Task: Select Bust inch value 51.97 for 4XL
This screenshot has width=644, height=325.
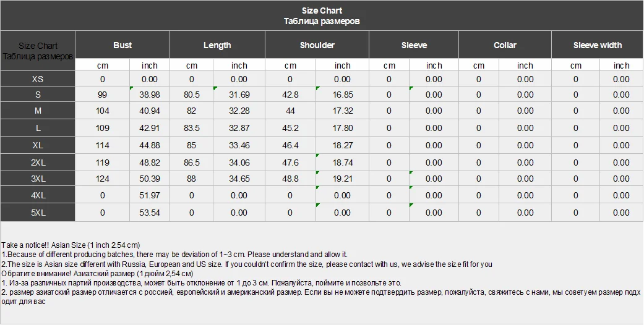Action: click(150, 195)
